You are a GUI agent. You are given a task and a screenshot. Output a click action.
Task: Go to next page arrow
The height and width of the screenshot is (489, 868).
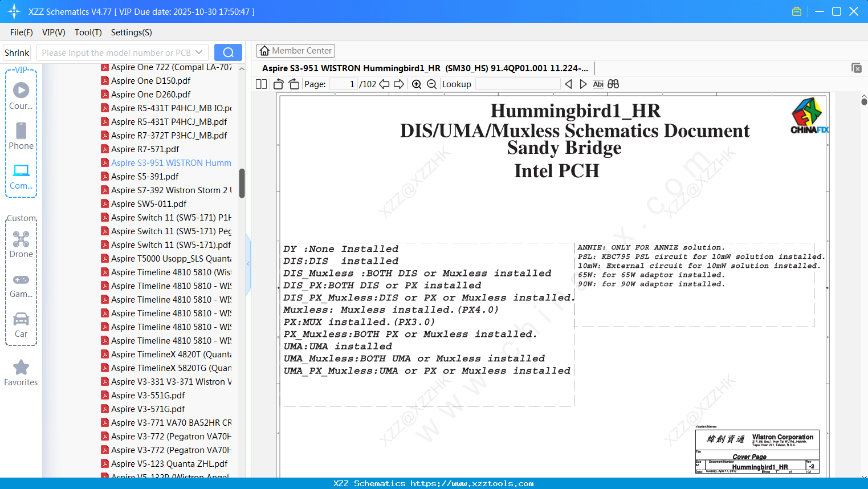tap(399, 84)
